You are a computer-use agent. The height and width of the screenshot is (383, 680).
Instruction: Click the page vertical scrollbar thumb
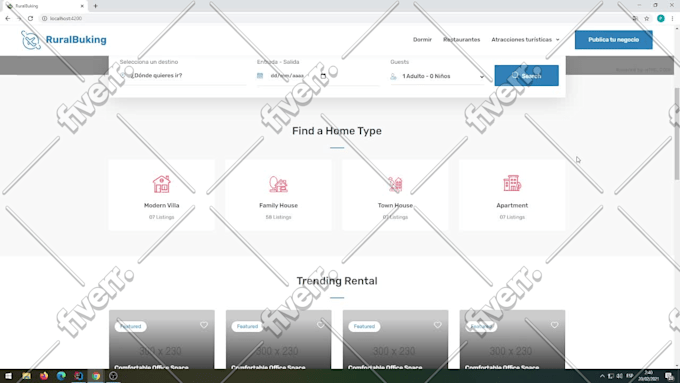point(677,134)
